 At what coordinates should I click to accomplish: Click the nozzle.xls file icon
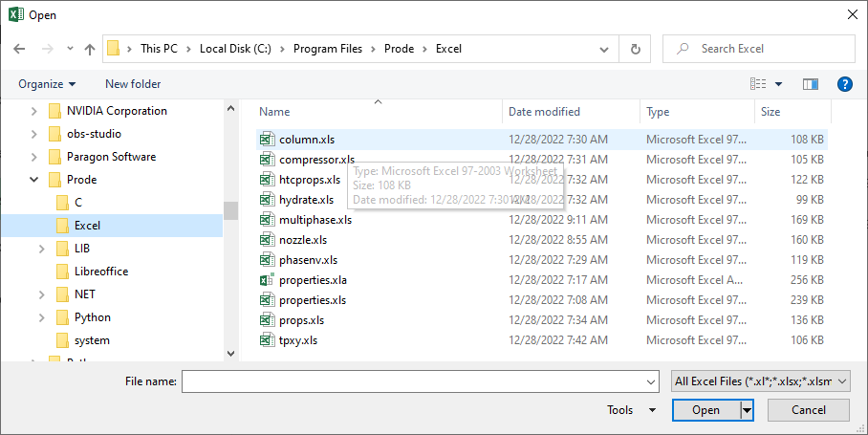click(267, 240)
